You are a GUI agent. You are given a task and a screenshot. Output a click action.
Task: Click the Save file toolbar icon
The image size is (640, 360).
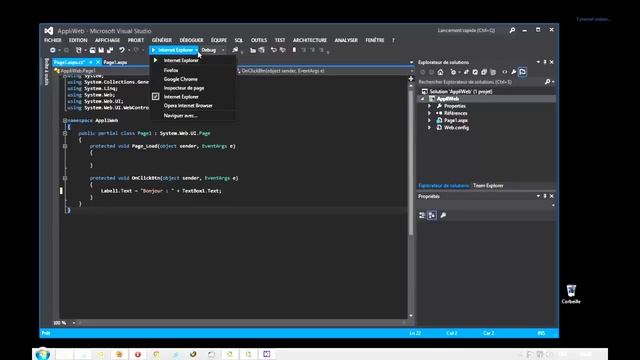(101, 50)
